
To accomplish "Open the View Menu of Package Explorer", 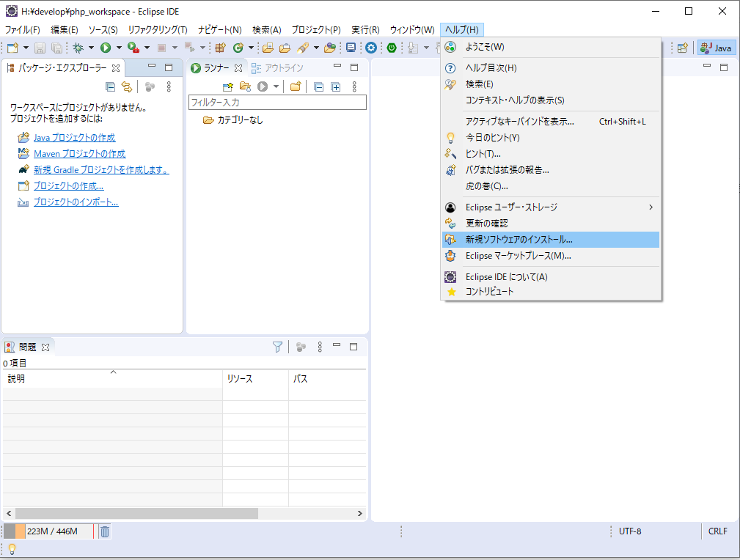I will click(x=169, y=86).
